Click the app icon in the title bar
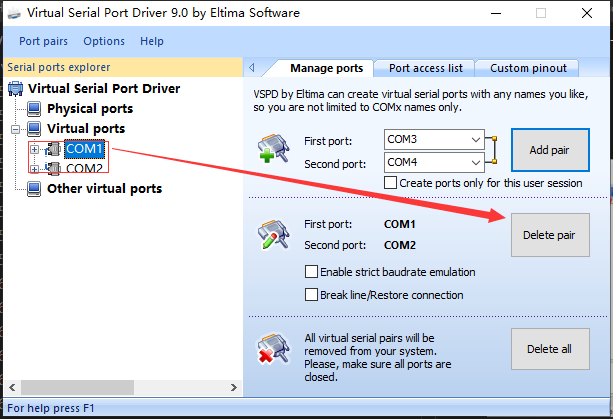Viewport: 613px width, 419px height. 14,13
